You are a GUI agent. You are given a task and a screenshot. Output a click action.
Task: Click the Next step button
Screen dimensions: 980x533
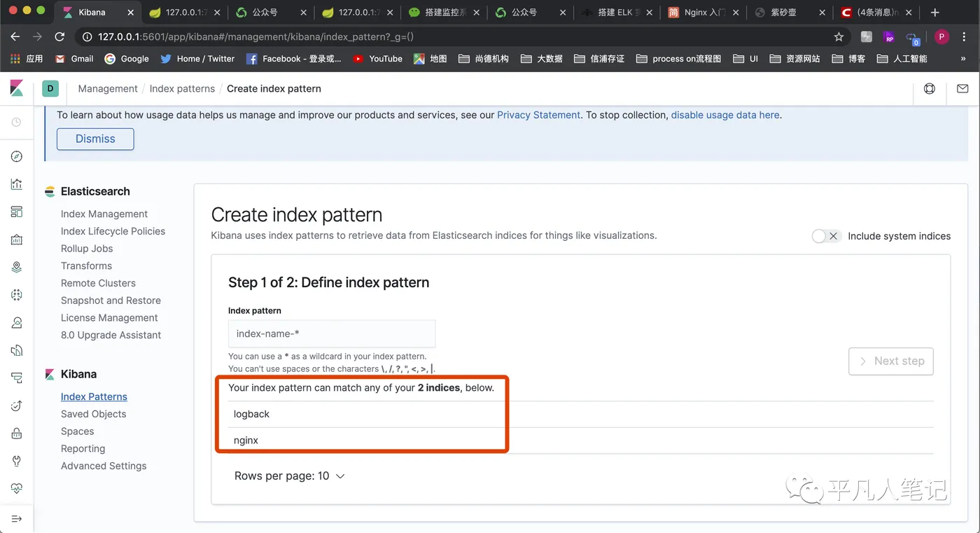coord(891,361)
